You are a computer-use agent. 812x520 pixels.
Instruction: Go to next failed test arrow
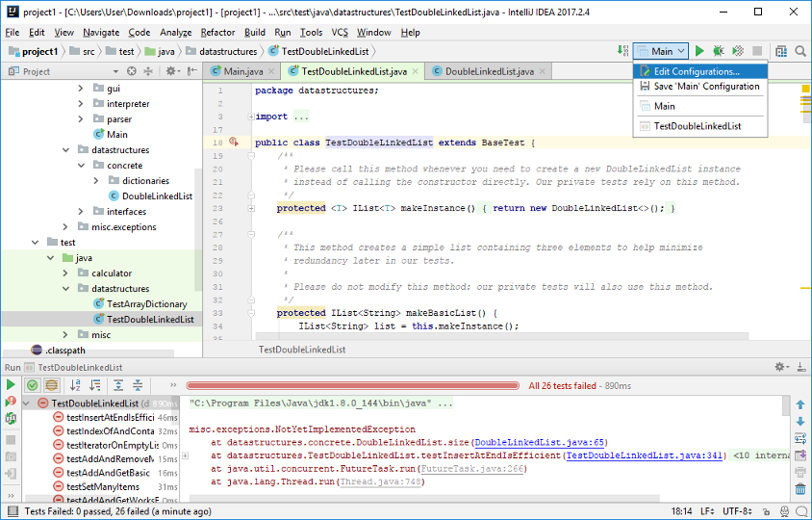800,421
